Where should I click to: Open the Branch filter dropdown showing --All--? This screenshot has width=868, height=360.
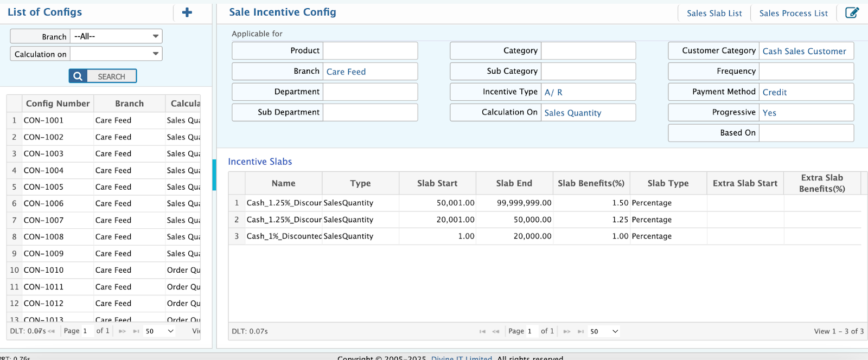pyautogui.click(x=116, y=36)
